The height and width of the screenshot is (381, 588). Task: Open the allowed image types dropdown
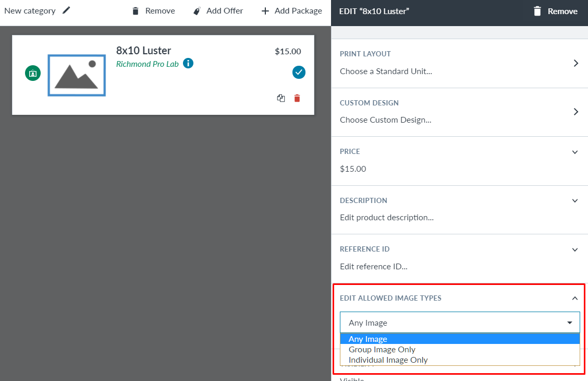[569, 322]
